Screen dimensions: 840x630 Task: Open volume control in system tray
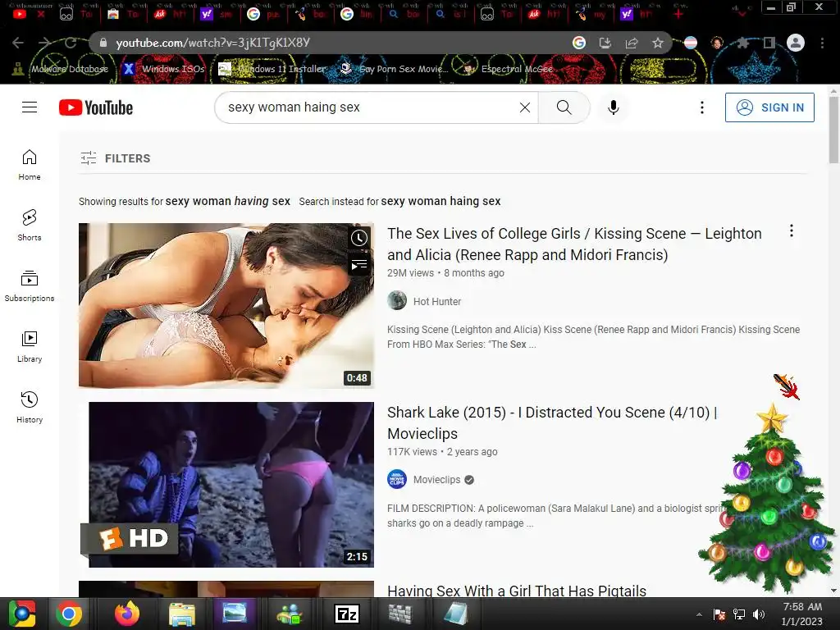click(759, 614)
